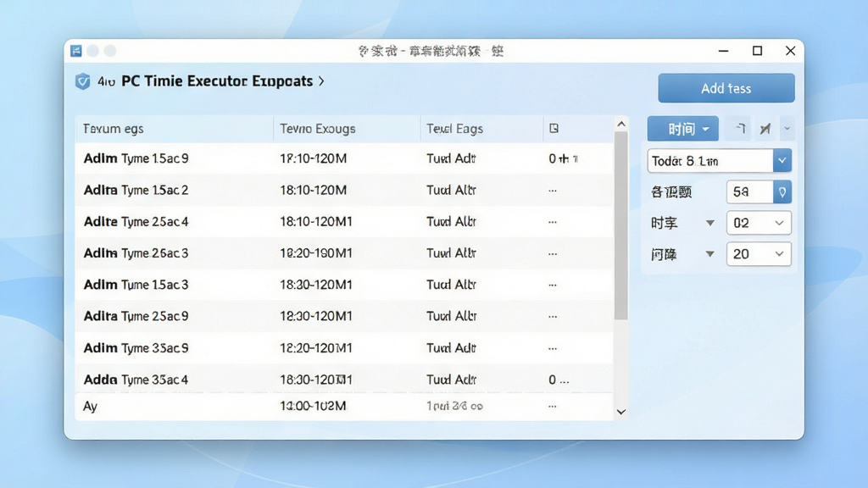Select the row Adira Tume 2.5ac 9
This screenshot has height=488, width=868.
coord(344,317)
